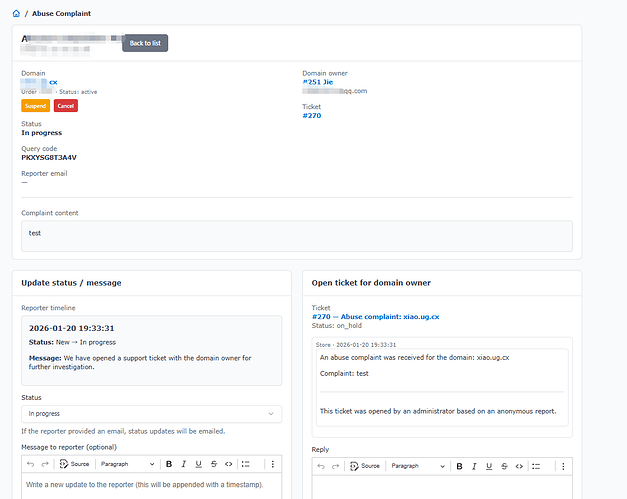Toggle bold in Reply editor
The height and width of the screenshot is (499, 627).
(x=459, y=466)
